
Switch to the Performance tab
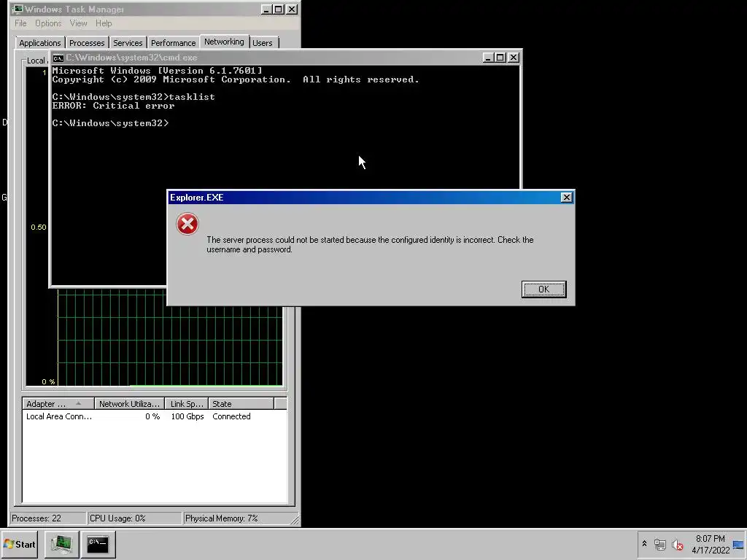[174, 43]
